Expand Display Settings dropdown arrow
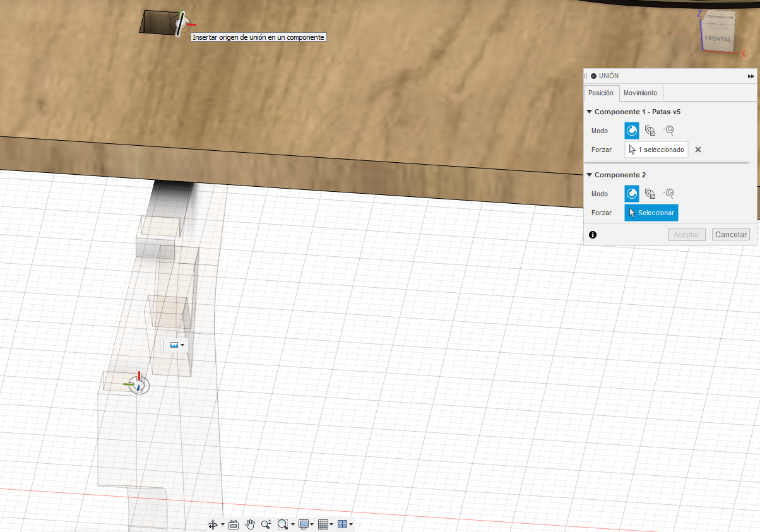Screen dimensions: 760x532 (x=312, y=525)
